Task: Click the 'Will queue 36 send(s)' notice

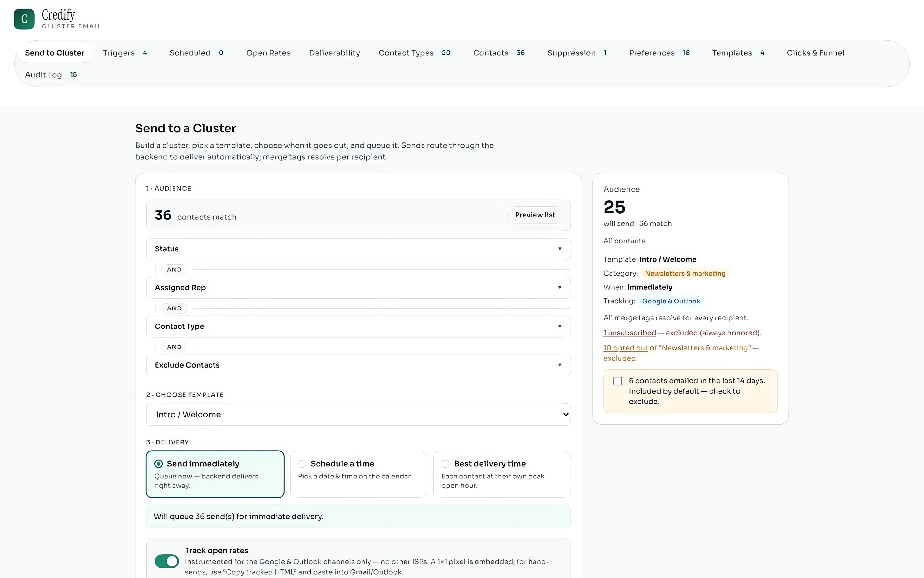Action: click(358, 517)
